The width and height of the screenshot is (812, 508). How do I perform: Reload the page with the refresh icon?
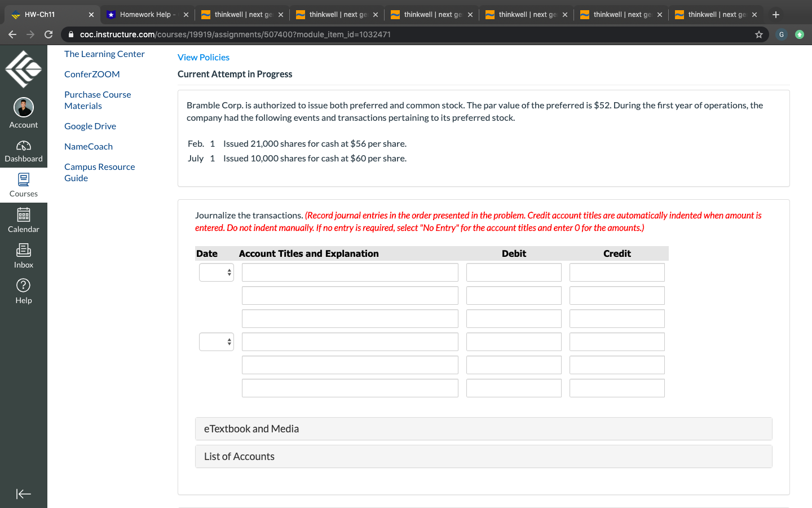click(48, 34)
